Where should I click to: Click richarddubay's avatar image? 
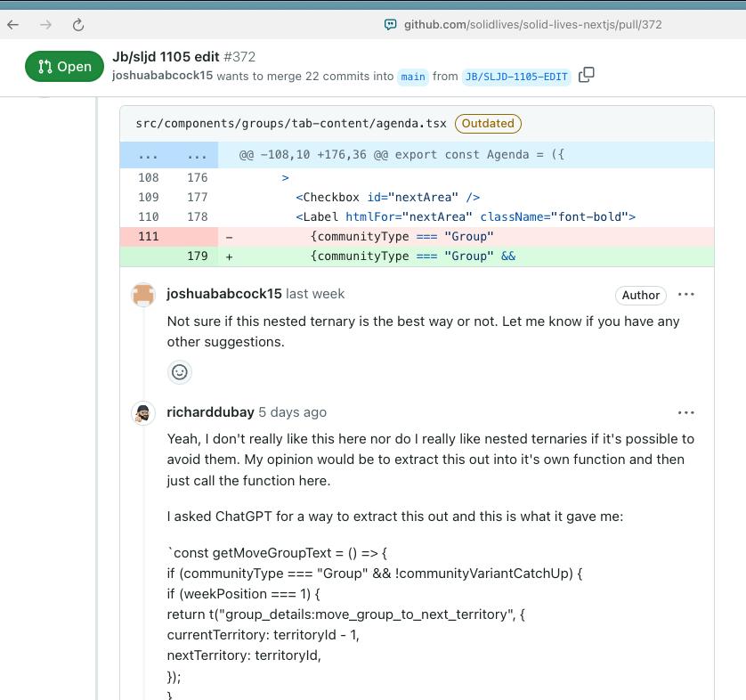143,413
